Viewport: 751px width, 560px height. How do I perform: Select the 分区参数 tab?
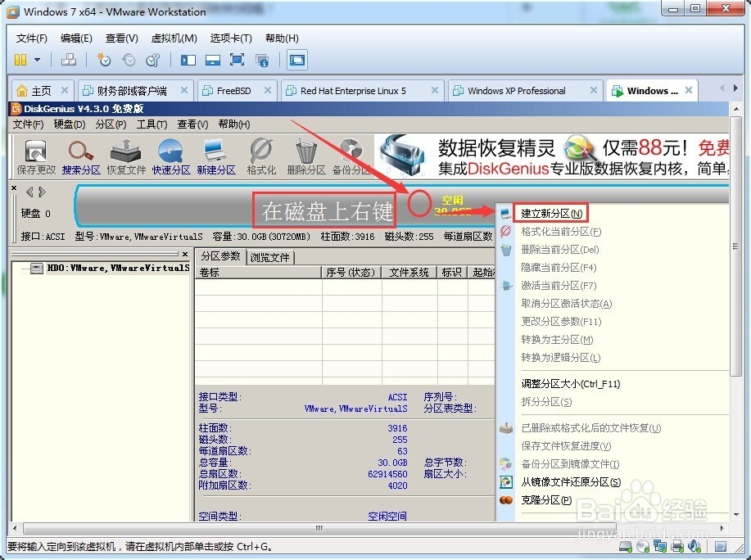click(220, 256)
